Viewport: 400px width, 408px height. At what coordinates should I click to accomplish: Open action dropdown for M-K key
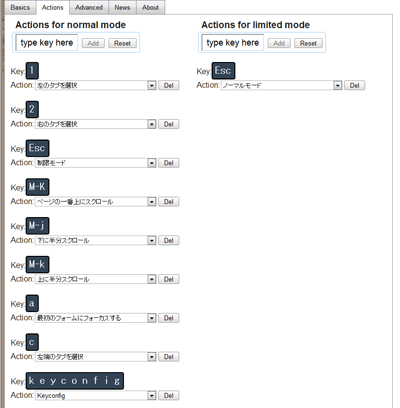click(95, 202)
